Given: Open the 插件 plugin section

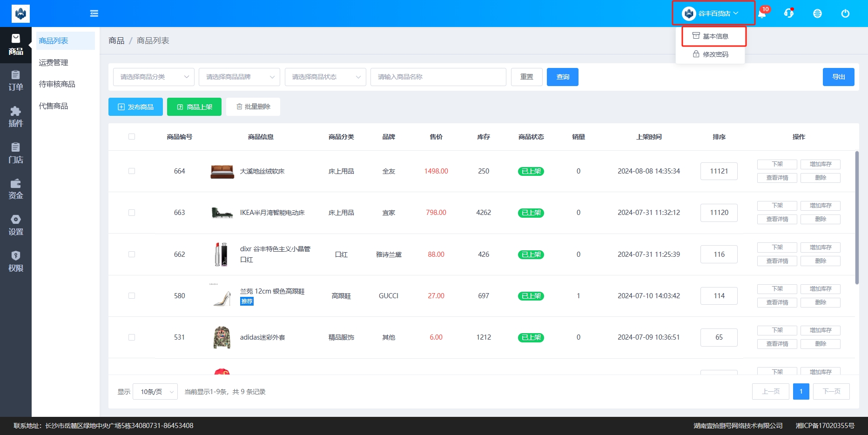Looking at the screenshot, I should pyautogui.click(x=16, y=117).
